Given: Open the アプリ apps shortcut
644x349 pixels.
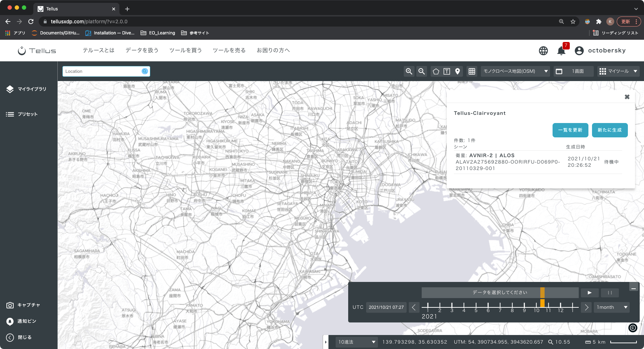Looking at the screenshot, I should [15, 33].
